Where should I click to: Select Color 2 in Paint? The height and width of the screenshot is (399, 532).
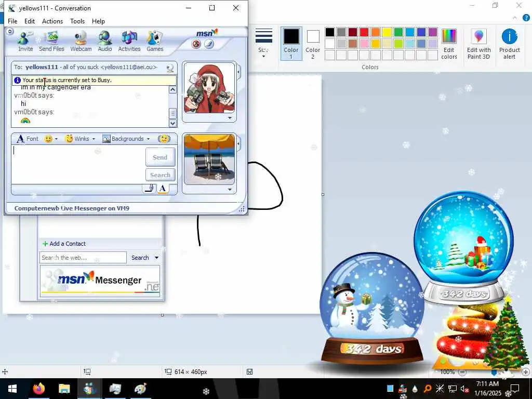coord(313,44)
